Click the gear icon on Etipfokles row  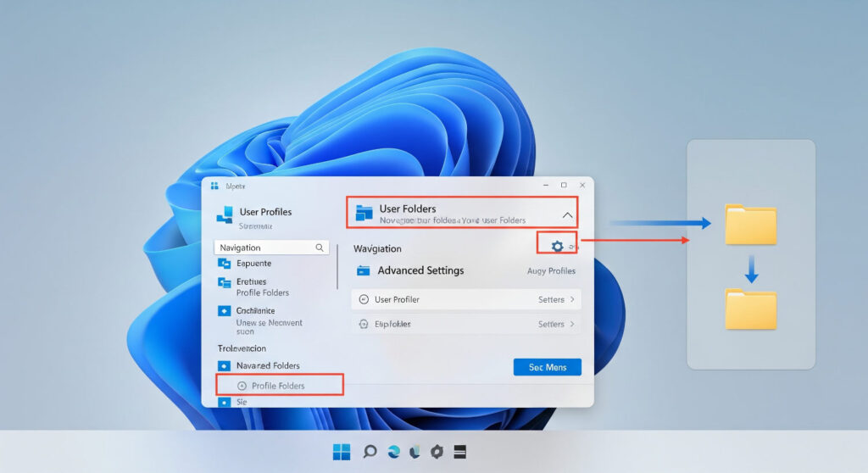click(x=364, y=324)
